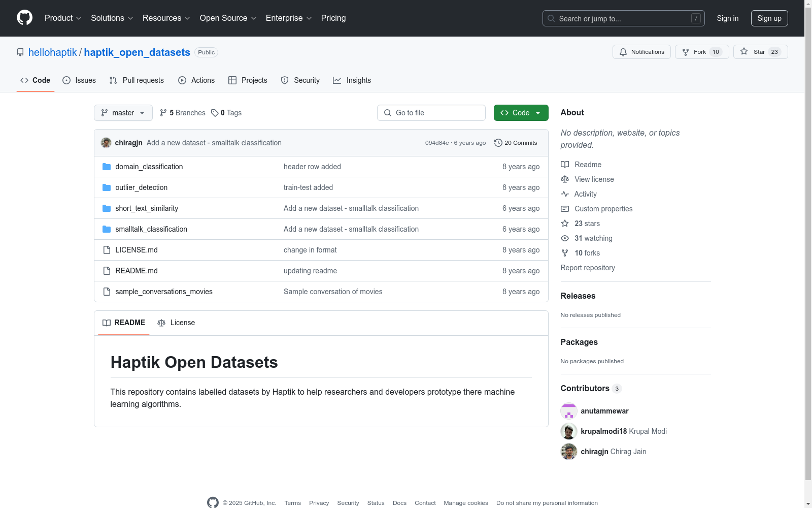Click the Terms footer link
The width and height of the screenshot is (812, 508).
coord(293,503)
